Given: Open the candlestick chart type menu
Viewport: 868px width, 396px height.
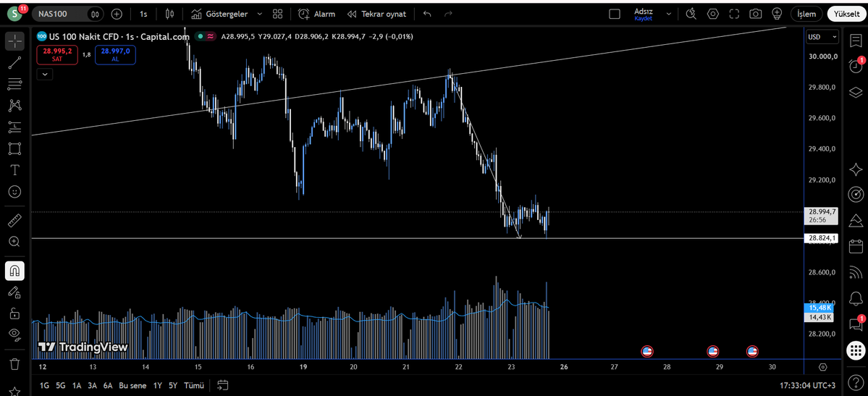Looking at the screenshot, I should pos(170,14).
